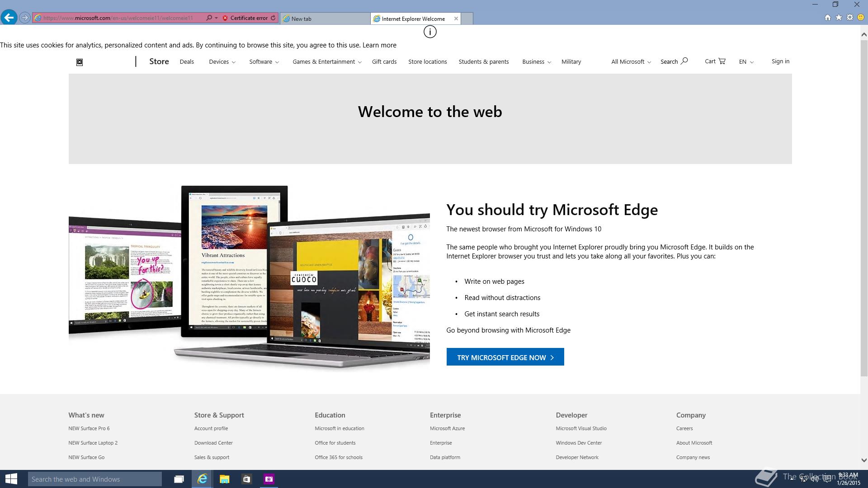
Task: Open the IE Tools gear icon
Action: (850, 18)
